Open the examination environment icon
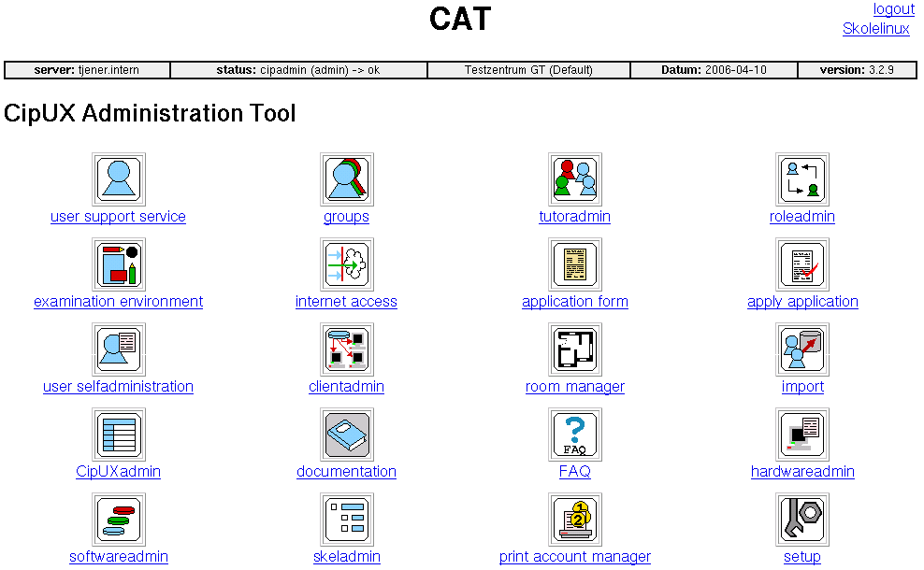 pos(118,264)
